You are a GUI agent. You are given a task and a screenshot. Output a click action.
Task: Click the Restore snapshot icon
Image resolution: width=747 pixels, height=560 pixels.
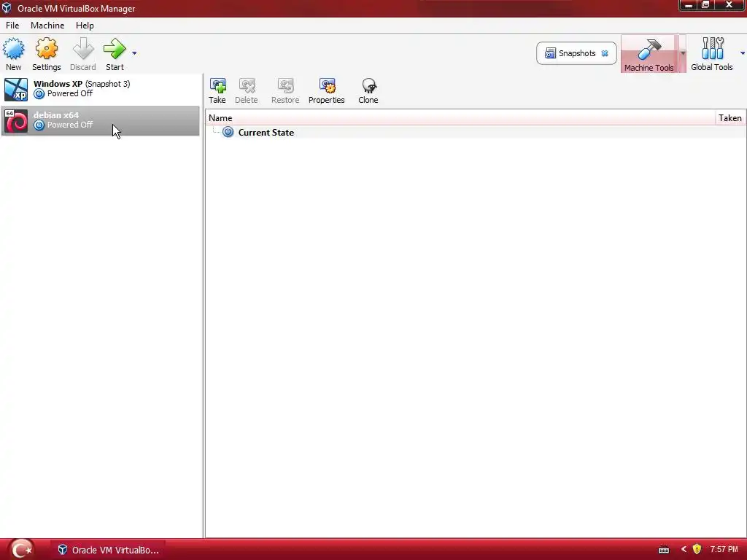(285, 86)
